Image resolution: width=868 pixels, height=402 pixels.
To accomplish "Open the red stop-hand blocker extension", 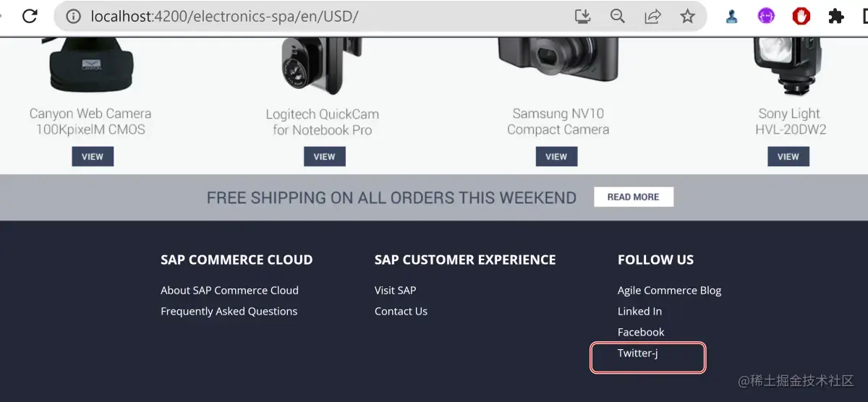I will (x=801, y=16).
